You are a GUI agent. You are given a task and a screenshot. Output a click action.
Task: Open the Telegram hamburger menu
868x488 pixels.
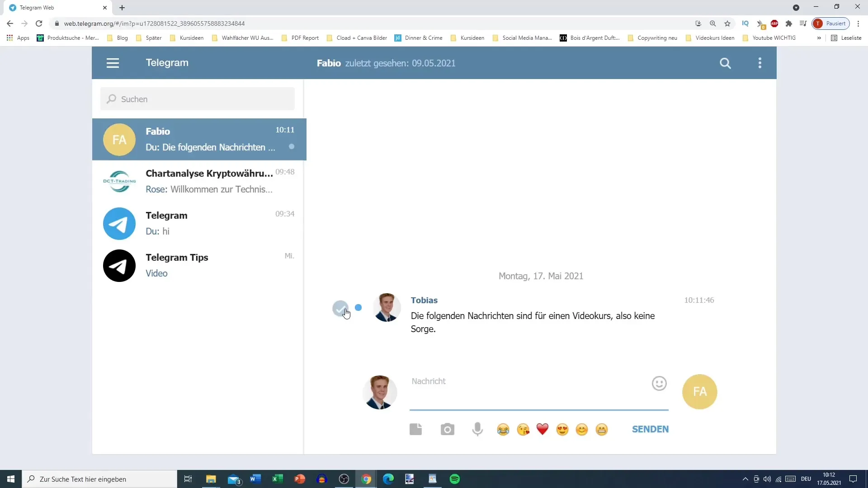[113, 63]
